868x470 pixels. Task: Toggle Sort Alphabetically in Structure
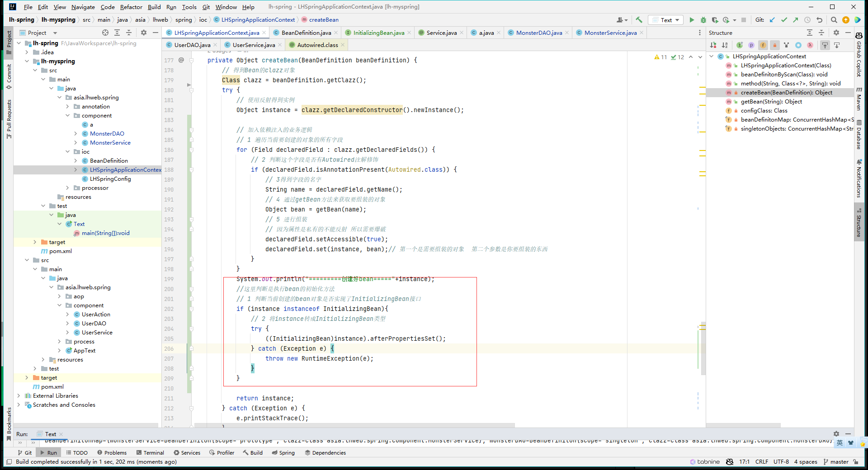click(725, 45)
